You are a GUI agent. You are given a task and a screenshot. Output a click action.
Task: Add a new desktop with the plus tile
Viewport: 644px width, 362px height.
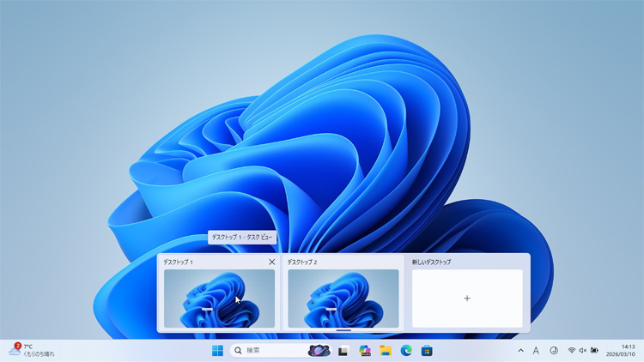[467, 298]
